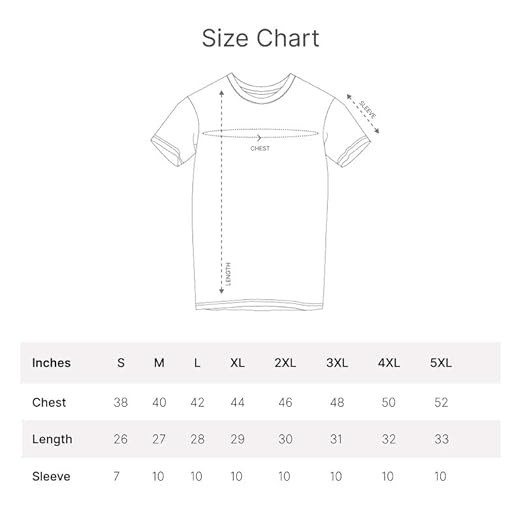Viewport: 522px width, 522px height.
Task: Select the 2XL size column header
Action: (x=285, y=363)
